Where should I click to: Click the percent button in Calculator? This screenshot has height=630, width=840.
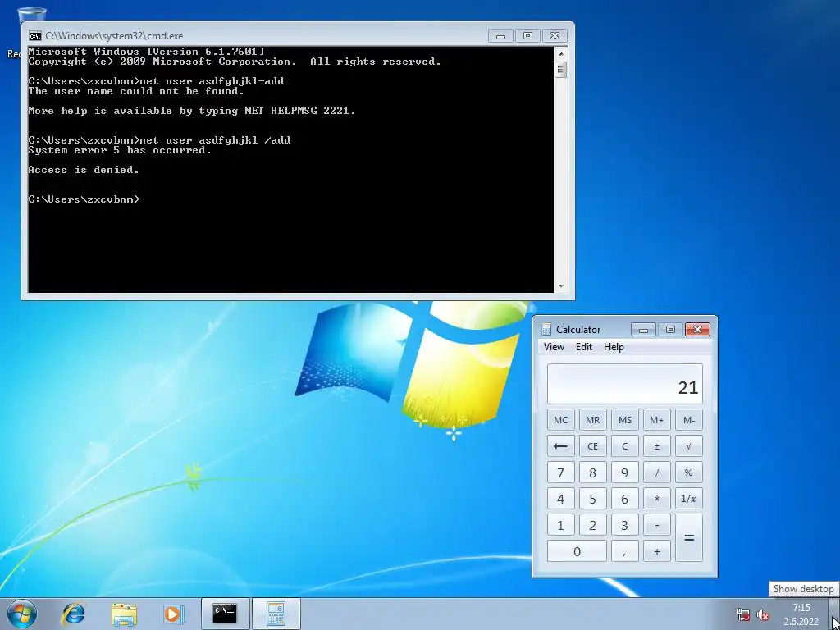689,472
